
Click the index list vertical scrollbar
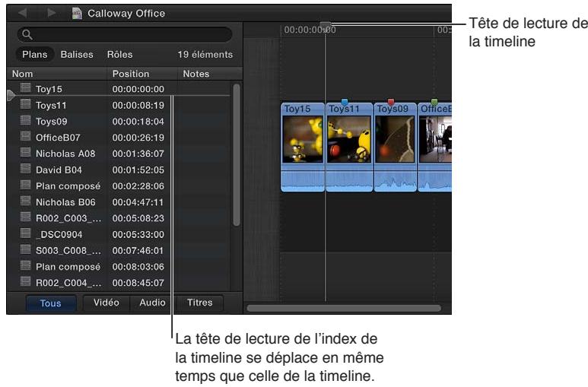(x=237, y=155)
